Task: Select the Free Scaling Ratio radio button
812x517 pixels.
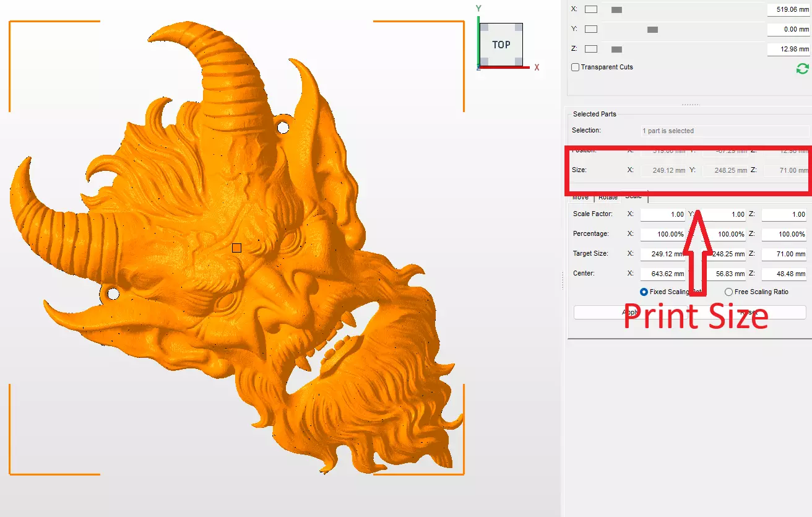Action: tap(728, 292)
